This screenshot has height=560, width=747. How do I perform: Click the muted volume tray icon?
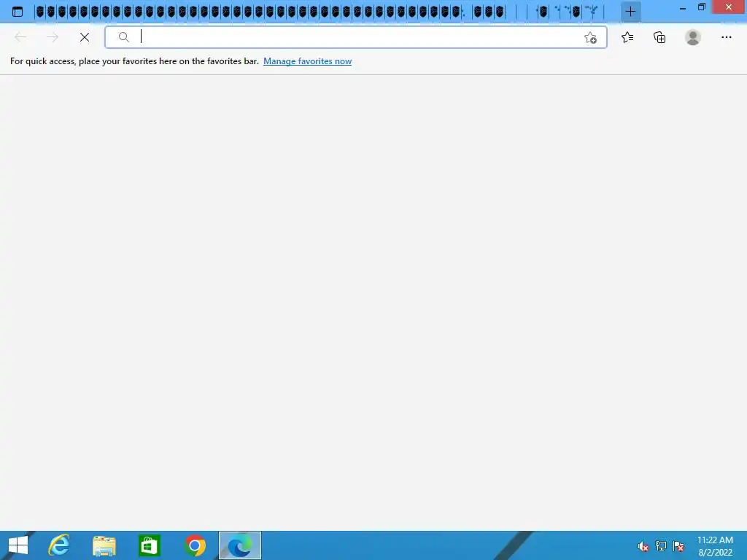[x=643, y=546]
